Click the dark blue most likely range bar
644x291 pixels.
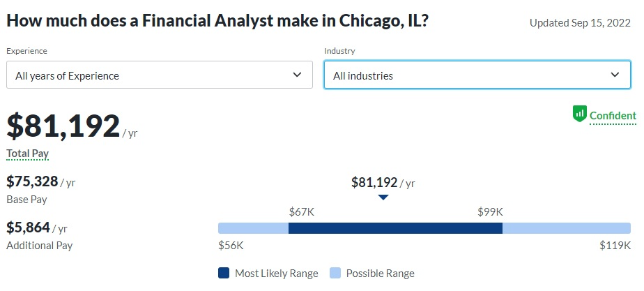[x=395, y=228]
